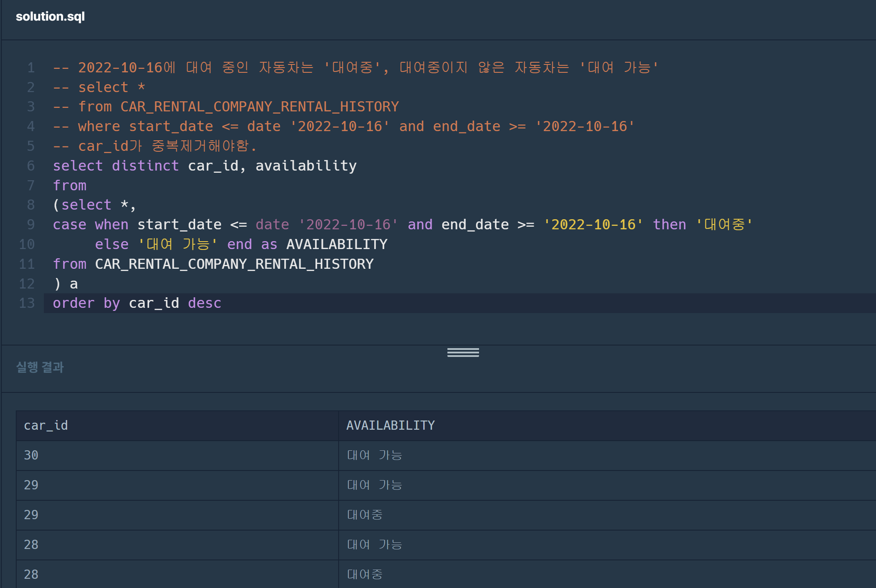
Task: Click the alias 'a' on line 12
Action: click(74, 284)
